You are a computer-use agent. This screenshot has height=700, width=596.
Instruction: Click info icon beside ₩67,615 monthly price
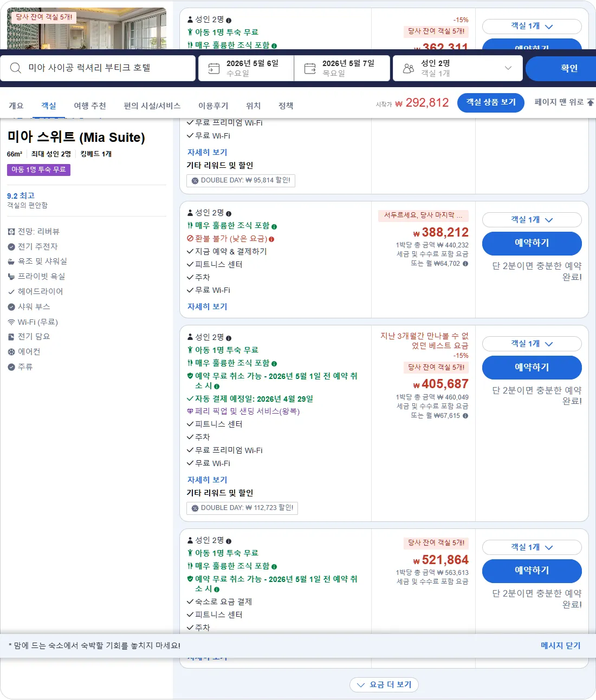465,416
